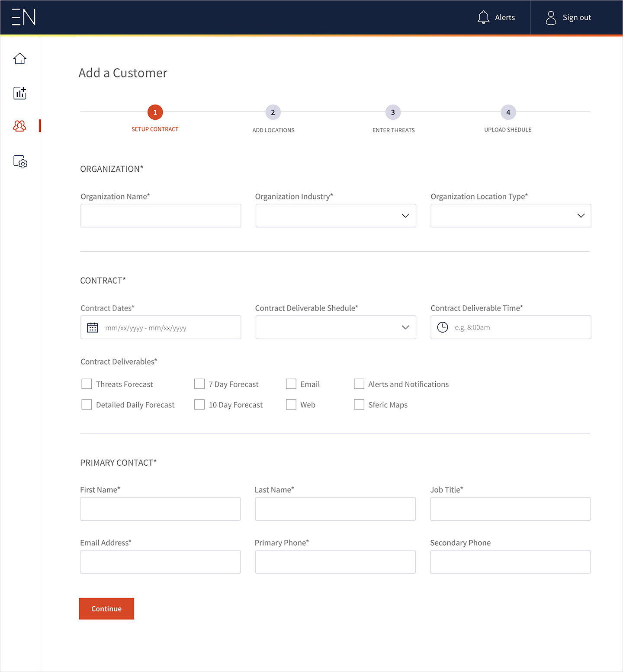Open the Home icon in sidebar
The image size is (623, 672).
pyautogui.click(x=20, y=58)
